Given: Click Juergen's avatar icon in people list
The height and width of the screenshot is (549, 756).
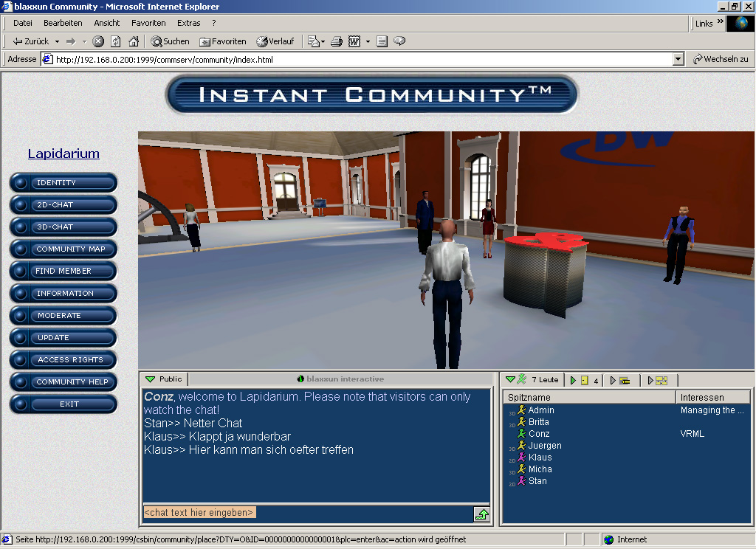Looking at the screenshot, I should 521,446.
